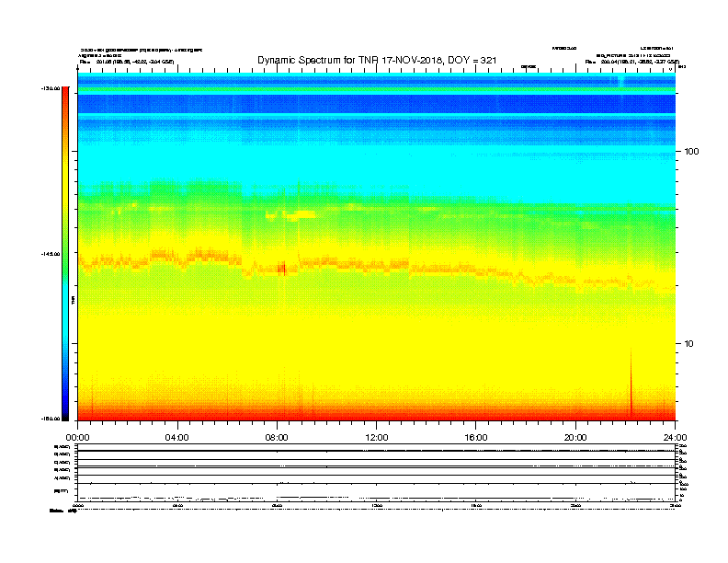Click the '10' frequency axis label
This screenshot has height=563, width=728.
(689, 343)
